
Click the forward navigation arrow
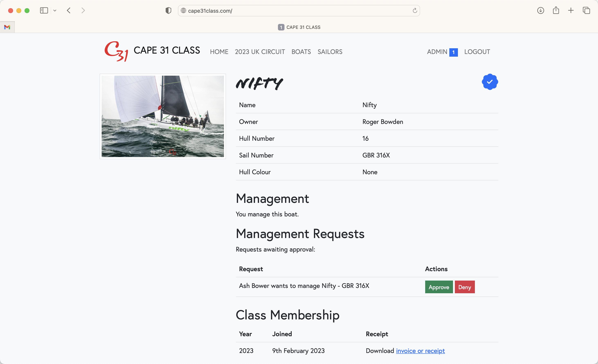(x=83, y=10)
